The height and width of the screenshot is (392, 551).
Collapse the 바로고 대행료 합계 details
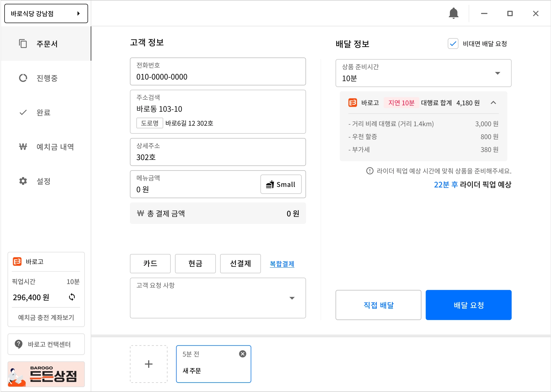(493, 103)
